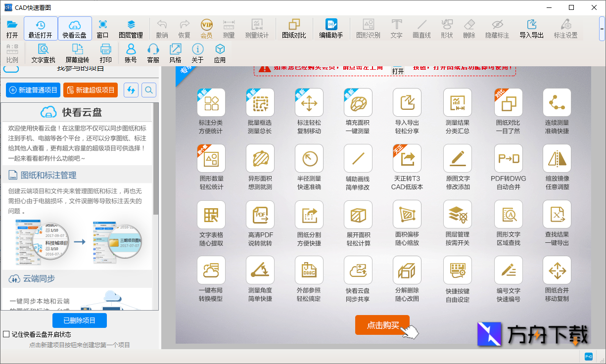Open 最近打开 recent files
Screen dimensions: 606x364
[x=40, y=28]
